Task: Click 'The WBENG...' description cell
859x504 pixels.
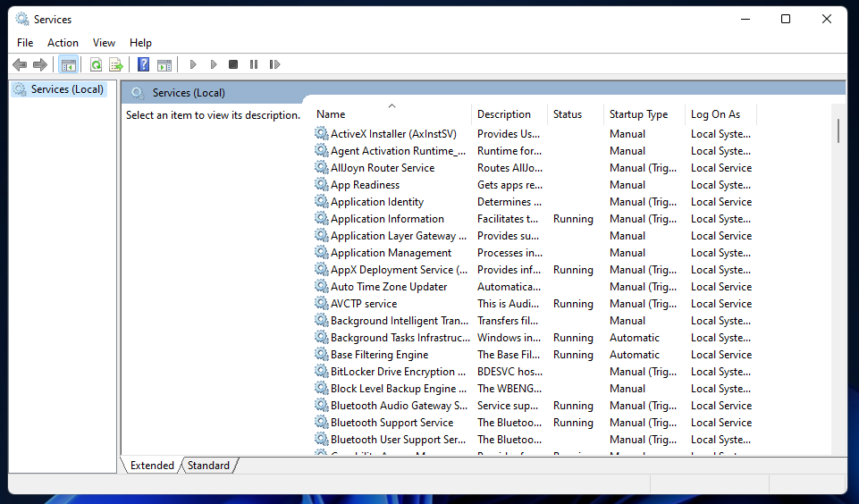Action: (x=509, y=389)
